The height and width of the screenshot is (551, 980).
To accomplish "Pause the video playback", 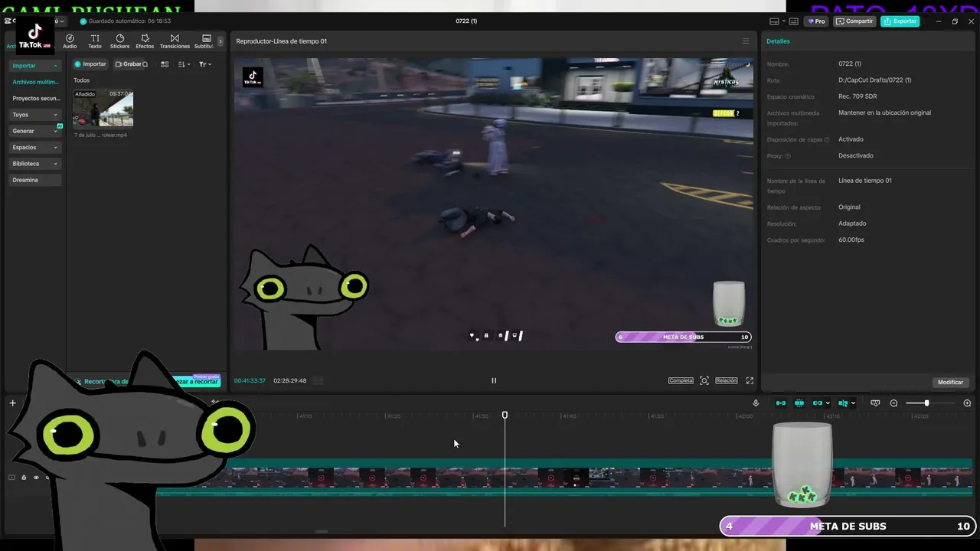I will 494,380.
